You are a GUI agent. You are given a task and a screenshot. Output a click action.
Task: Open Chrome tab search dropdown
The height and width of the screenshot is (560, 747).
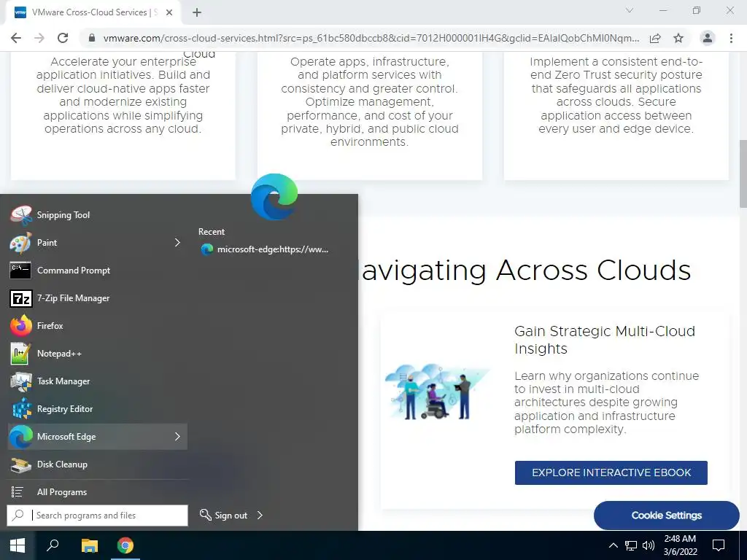pyautogui.click(x=629, y=10)
